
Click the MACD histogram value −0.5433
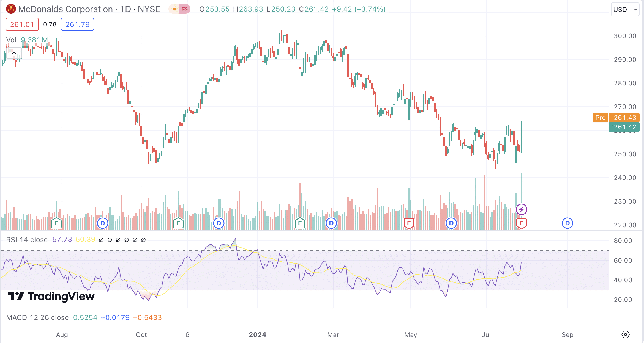[x=148, y=317]
